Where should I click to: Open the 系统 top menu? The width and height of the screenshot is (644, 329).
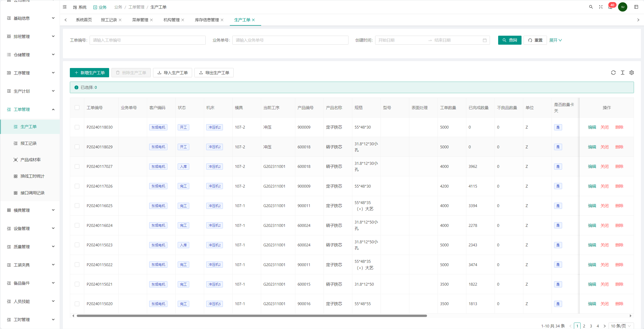click(80, 7)
